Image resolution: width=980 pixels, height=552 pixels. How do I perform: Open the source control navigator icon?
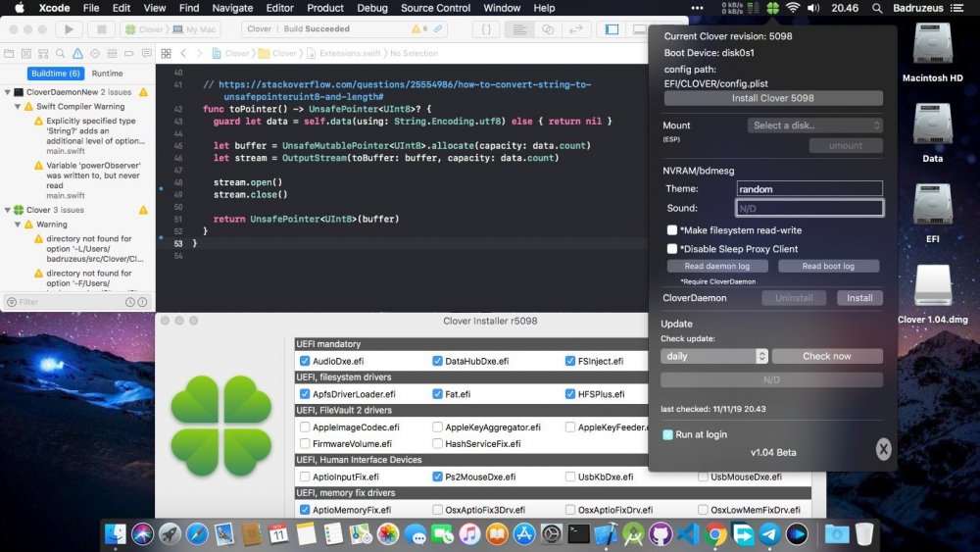point(25,54)
